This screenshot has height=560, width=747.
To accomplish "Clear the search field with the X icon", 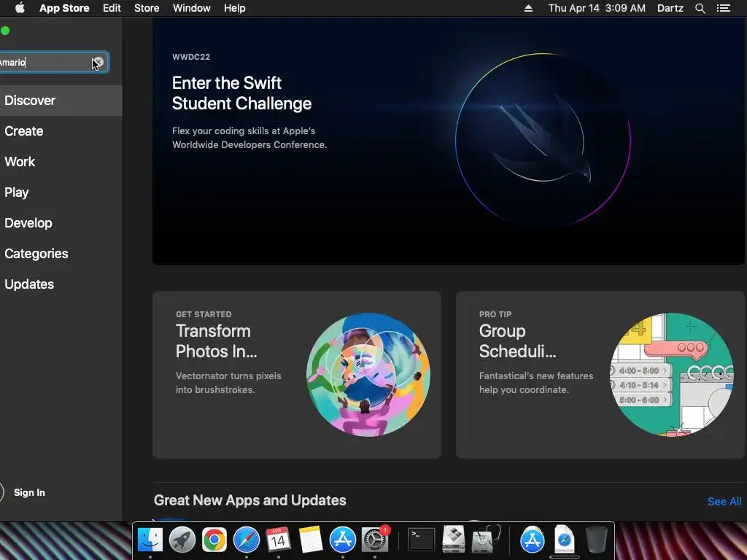I will pos(98,62).
